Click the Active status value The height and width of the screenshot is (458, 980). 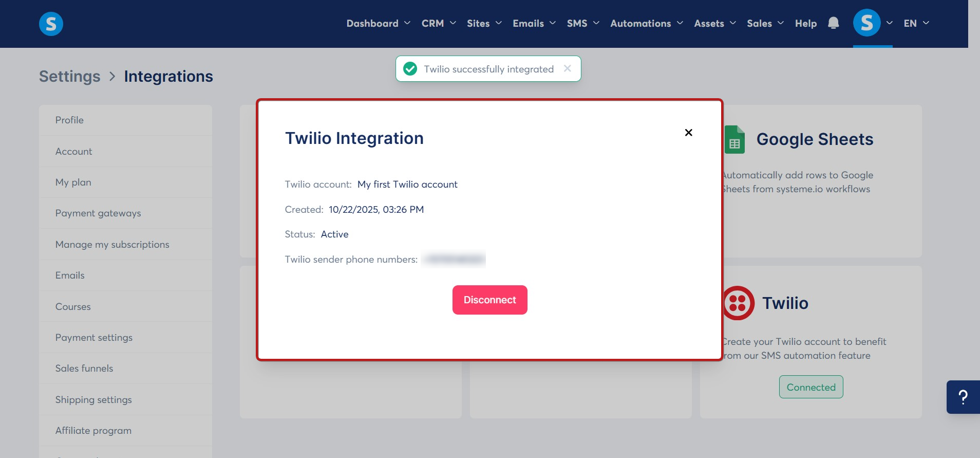tap(334, 234)
